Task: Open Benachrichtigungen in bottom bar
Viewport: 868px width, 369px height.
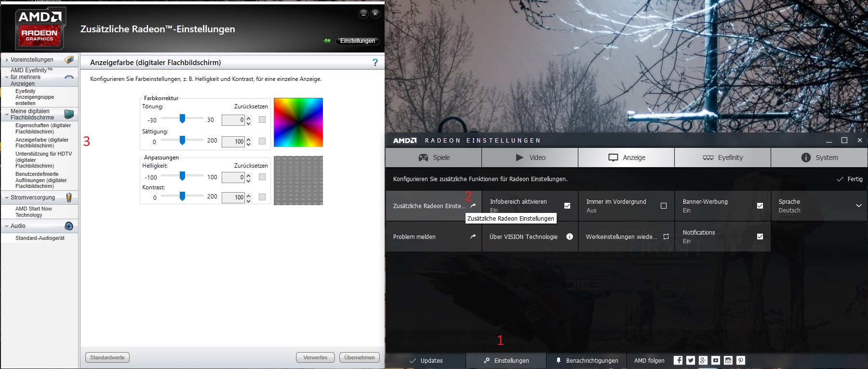Action: tap(587, 360)
